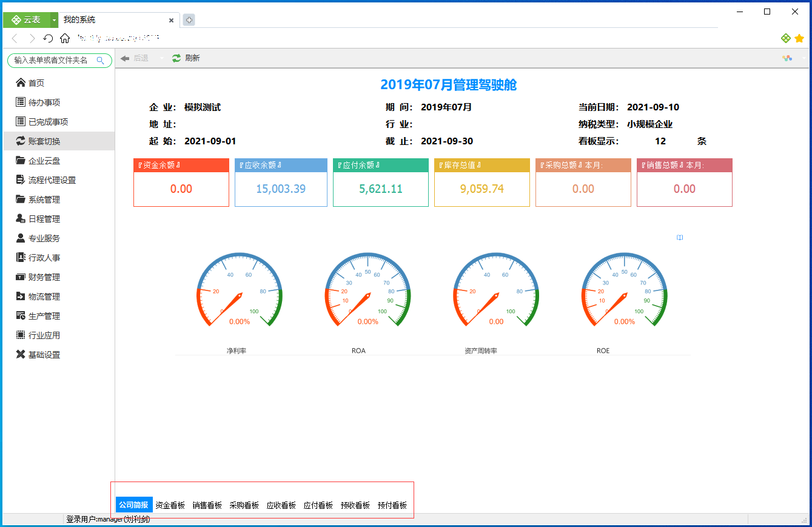Click the ROE gauge chart

[624, 290]
